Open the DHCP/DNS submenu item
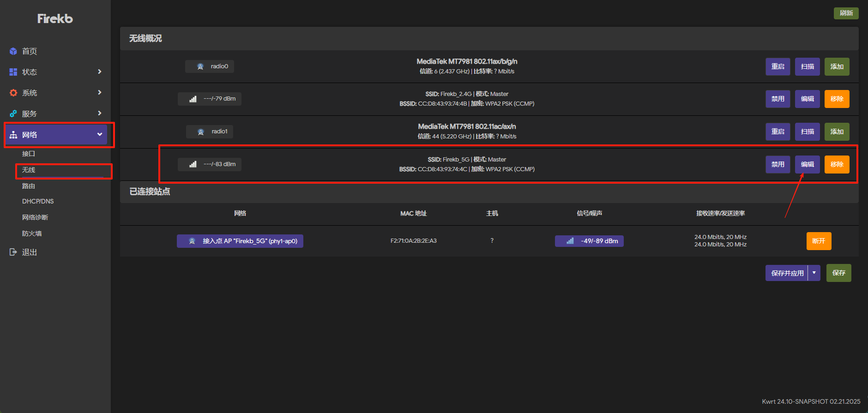868x413 pixels. click(x=38, y=201)
